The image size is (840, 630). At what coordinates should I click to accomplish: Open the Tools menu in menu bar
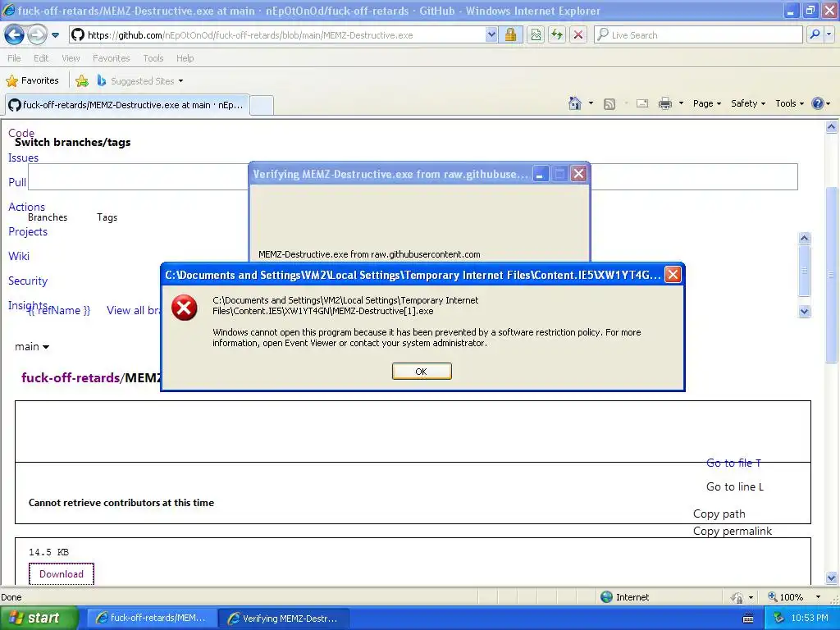click(x=153, y=58)
